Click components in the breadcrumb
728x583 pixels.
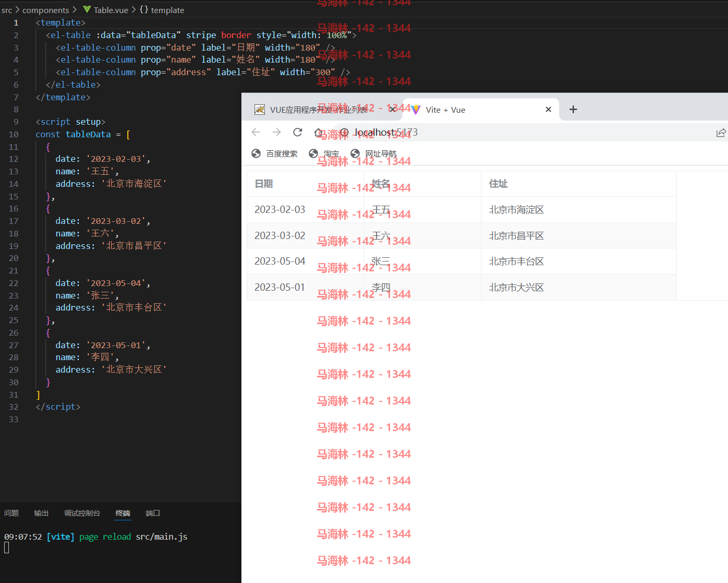coord(45,10)
